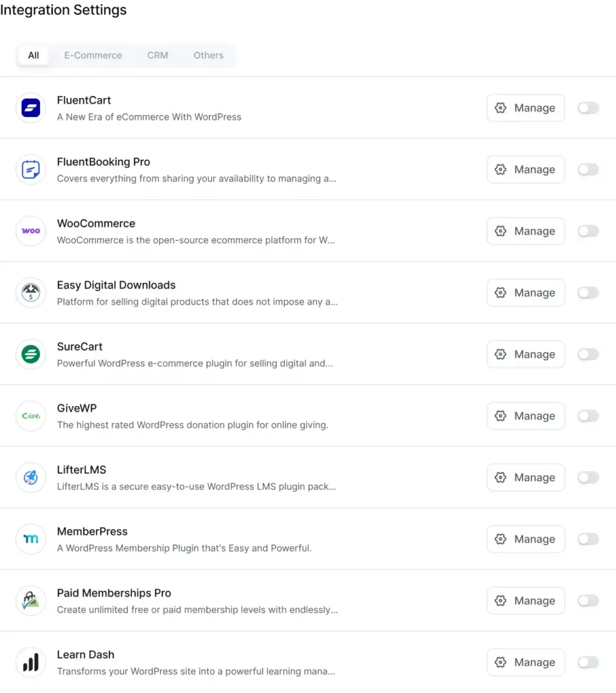Click the MemberPress Manage button
This screenshot has width=616, height=693.
coord(526,539)
